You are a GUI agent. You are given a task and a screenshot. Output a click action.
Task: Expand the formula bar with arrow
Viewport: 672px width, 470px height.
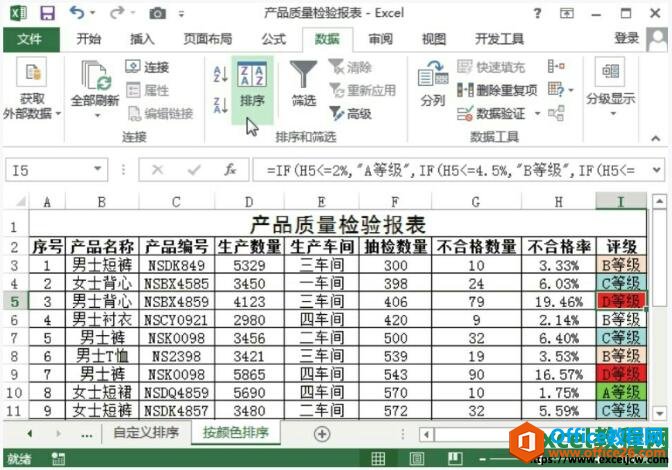[656, 170]
